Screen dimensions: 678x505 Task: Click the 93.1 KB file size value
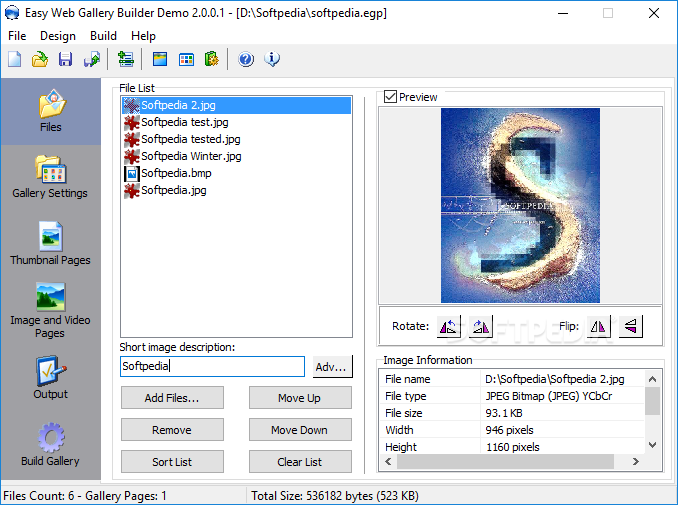coord(504,413)
